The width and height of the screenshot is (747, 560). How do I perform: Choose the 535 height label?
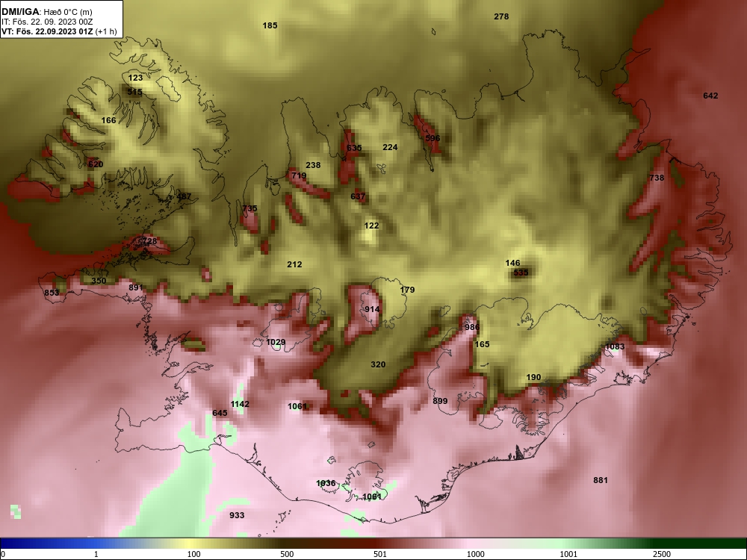click(521, 273)
